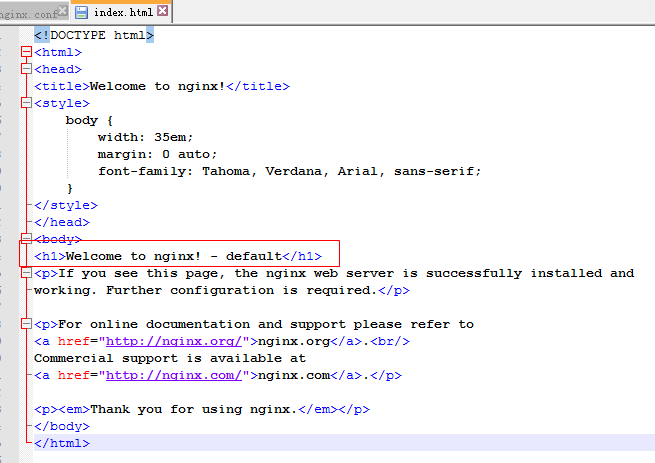Close the nginx.conf tab
Image resolution: width=655 pixels, height=463 pixels.
point(62,10)
